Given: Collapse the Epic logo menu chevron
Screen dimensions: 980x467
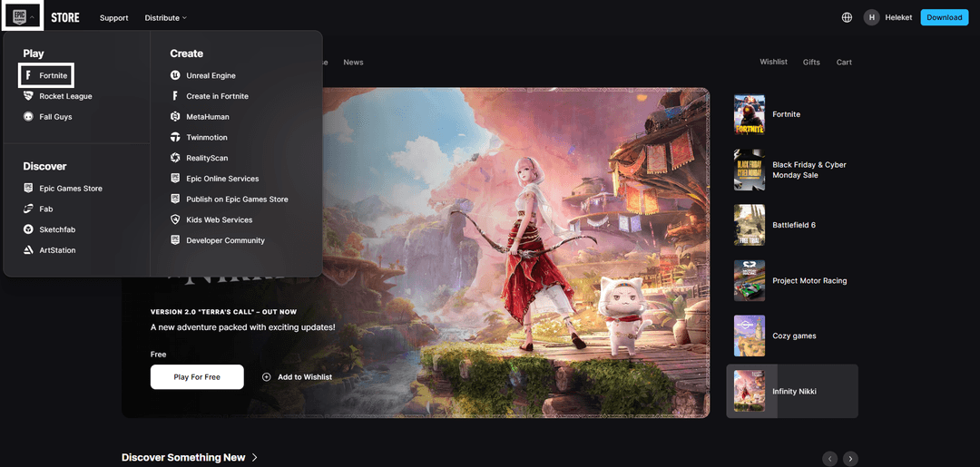Looking at the screenshot, I should (33, 17).
